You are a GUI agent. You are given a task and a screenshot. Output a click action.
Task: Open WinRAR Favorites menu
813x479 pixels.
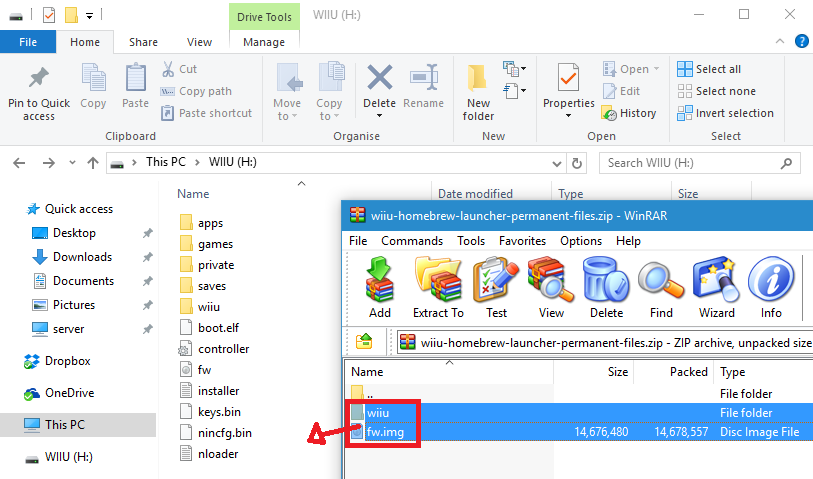point(522,241)
